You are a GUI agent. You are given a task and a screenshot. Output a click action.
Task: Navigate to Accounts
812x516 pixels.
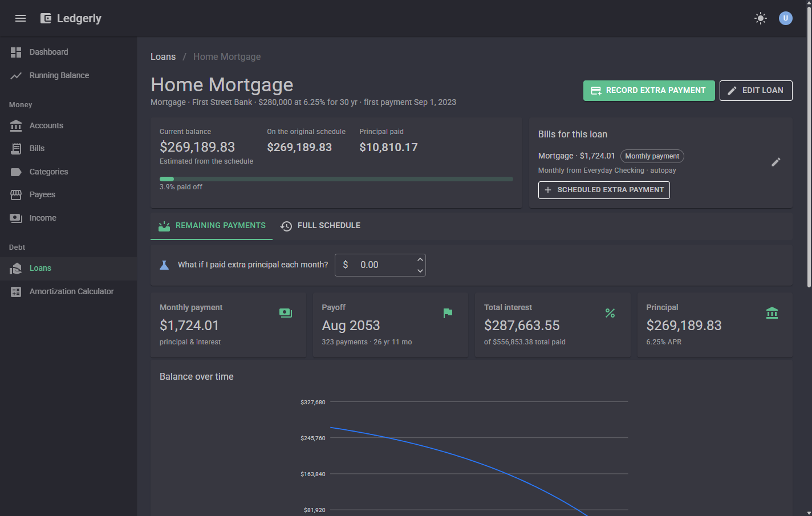(68, 125)
